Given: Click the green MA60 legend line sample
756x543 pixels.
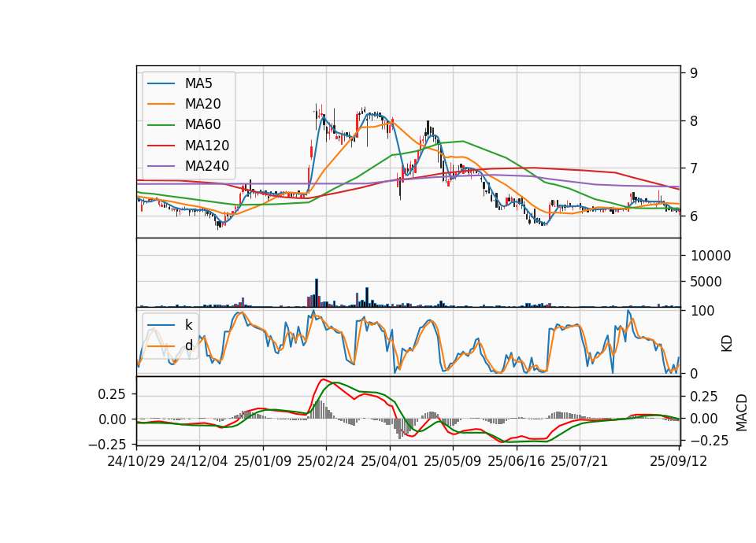Looking at the screenshot, I should tap(161, 125).
